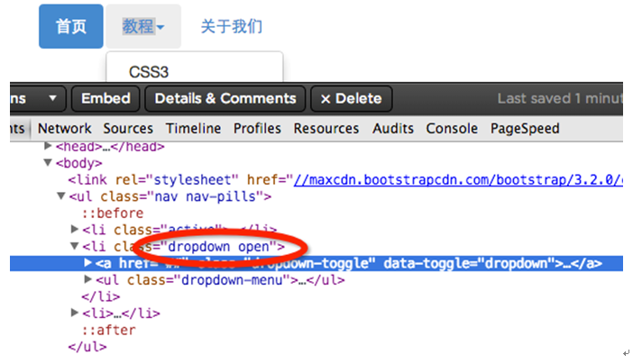642x364 pixels.
Task: Open the Timeline tab
Action: click(x=193, y=129)
